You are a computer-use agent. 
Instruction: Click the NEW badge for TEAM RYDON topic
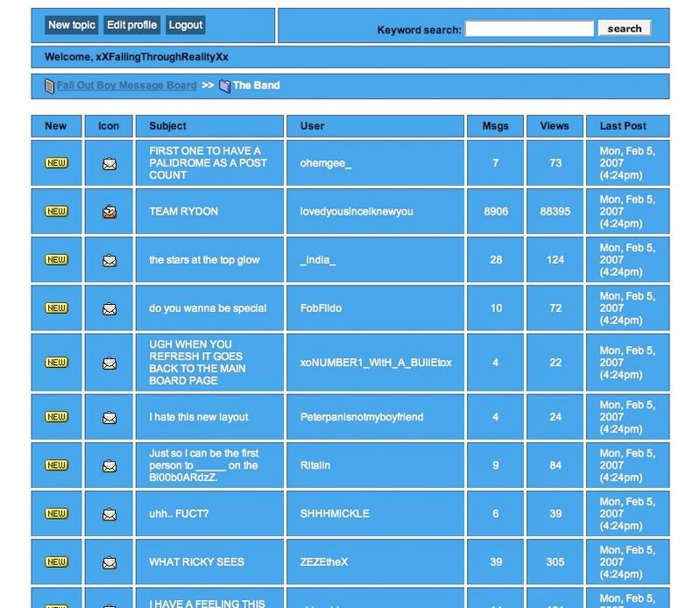click(56, 211)
